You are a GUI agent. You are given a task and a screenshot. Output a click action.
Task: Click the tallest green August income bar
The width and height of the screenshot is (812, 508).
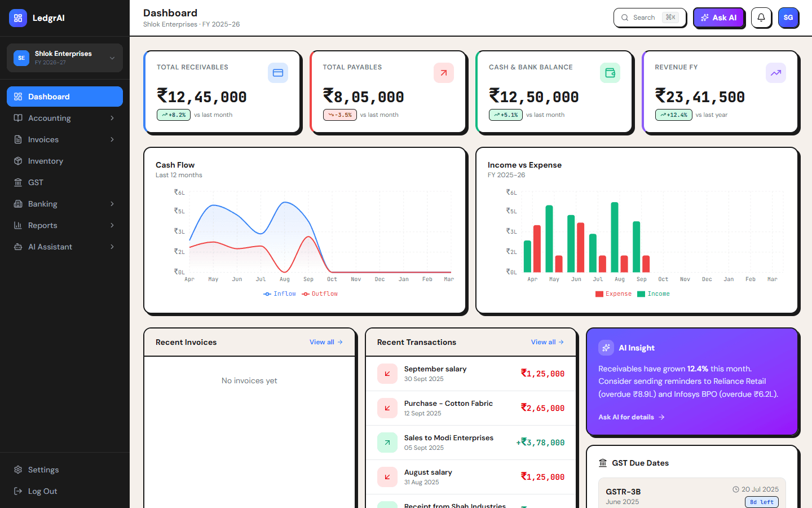615,237
